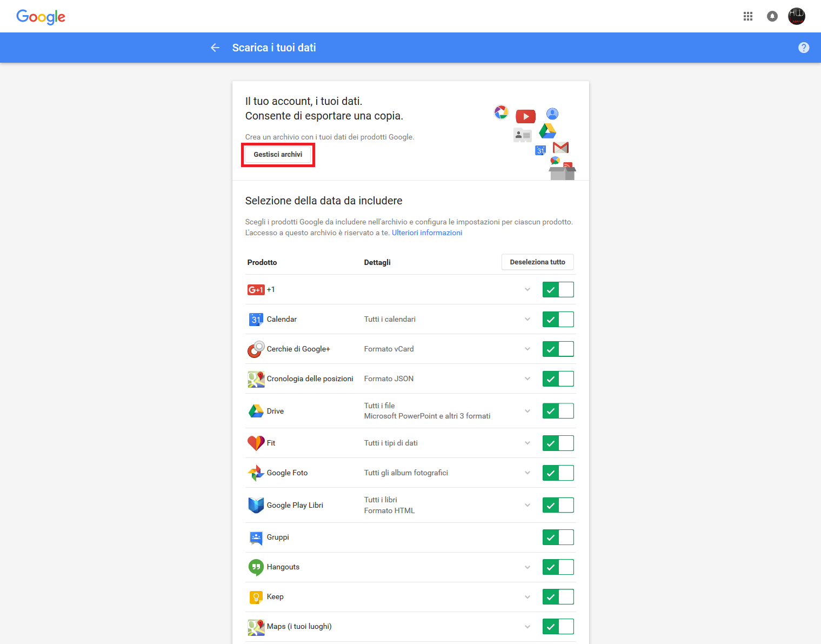This screenshot has height=644, width=821.
Task: Click the 'Tutti i tipi di dati' text
Action: click(x=391, y=443)
